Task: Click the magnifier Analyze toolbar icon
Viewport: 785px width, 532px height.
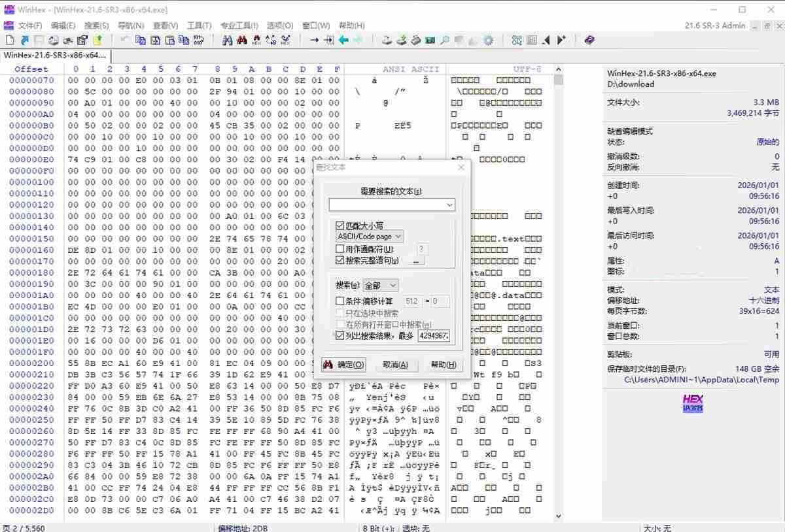Action: [444, 40]
